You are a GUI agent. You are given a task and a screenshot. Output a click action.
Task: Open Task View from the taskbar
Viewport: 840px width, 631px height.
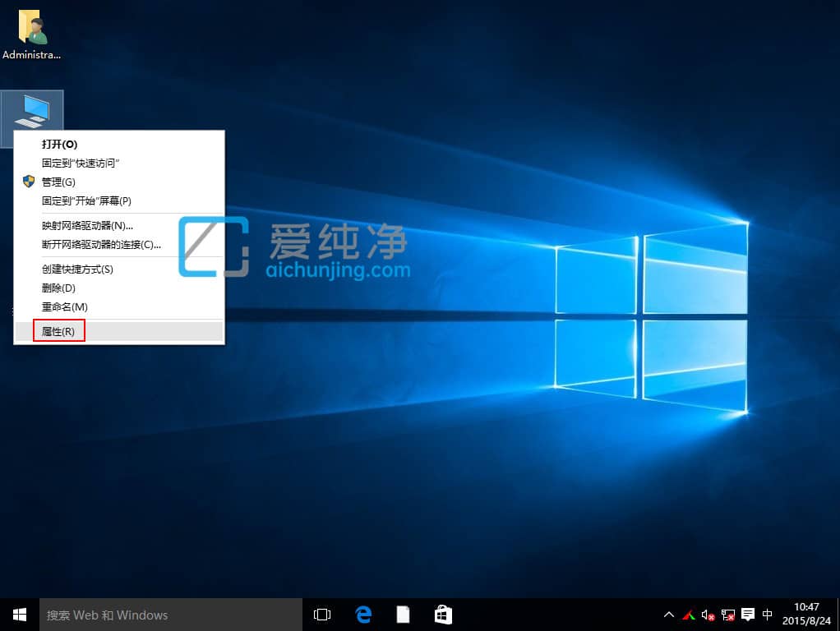click(321, 614)
